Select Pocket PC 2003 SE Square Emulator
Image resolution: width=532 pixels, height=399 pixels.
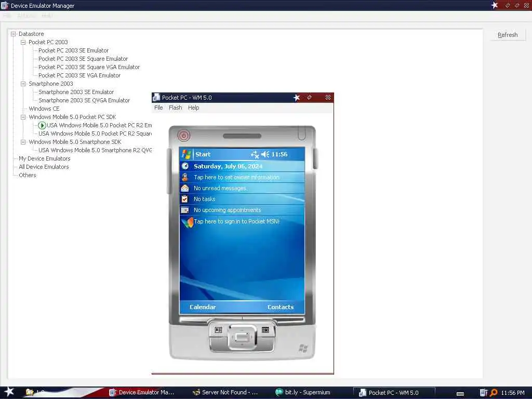(83, 59)
